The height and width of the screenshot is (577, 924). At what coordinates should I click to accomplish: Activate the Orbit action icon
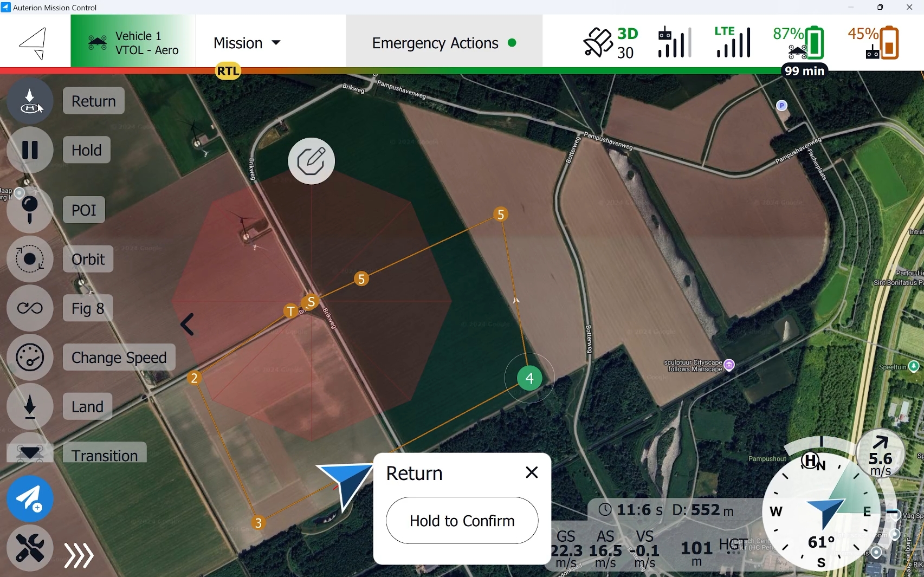(30, 259)
